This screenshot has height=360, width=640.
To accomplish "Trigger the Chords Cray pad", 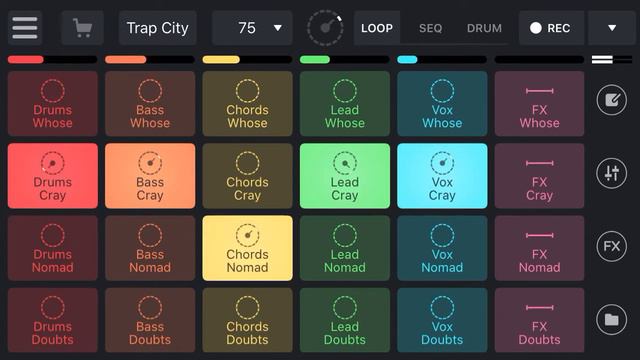I will pos(247,176).
